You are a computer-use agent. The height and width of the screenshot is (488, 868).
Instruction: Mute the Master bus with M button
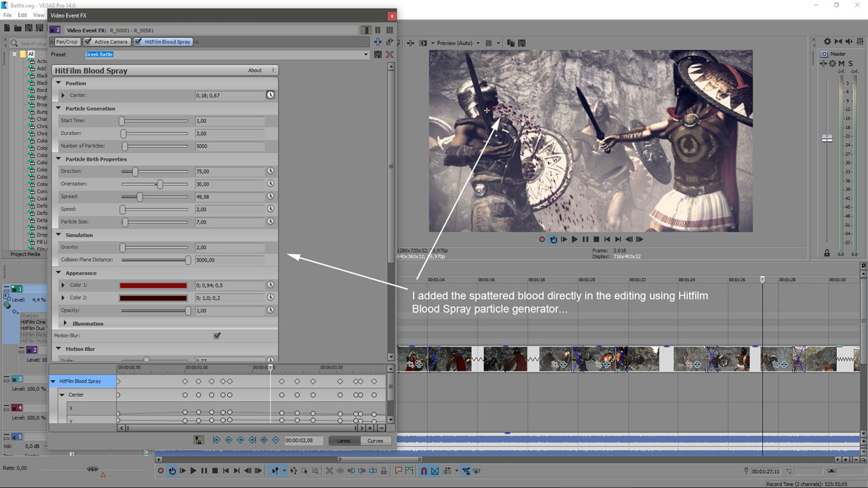842,64
